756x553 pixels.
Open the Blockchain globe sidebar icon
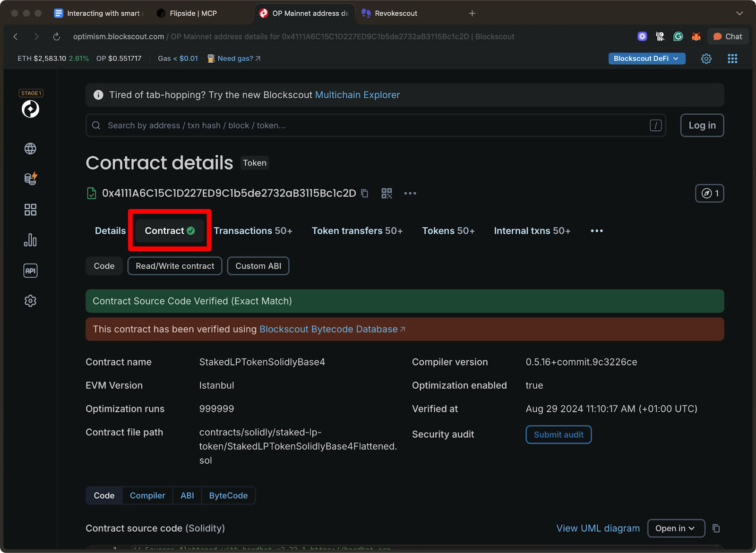coord(30,149)
